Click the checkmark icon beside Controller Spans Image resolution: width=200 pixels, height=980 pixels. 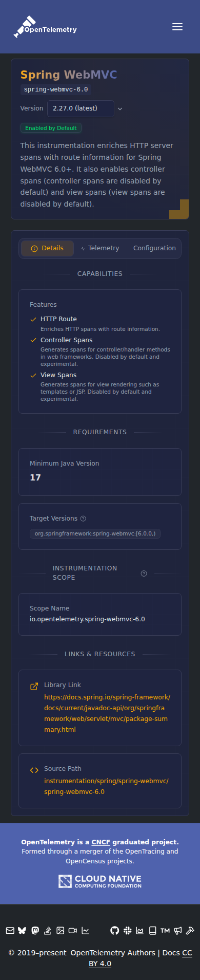click(33, 340)
